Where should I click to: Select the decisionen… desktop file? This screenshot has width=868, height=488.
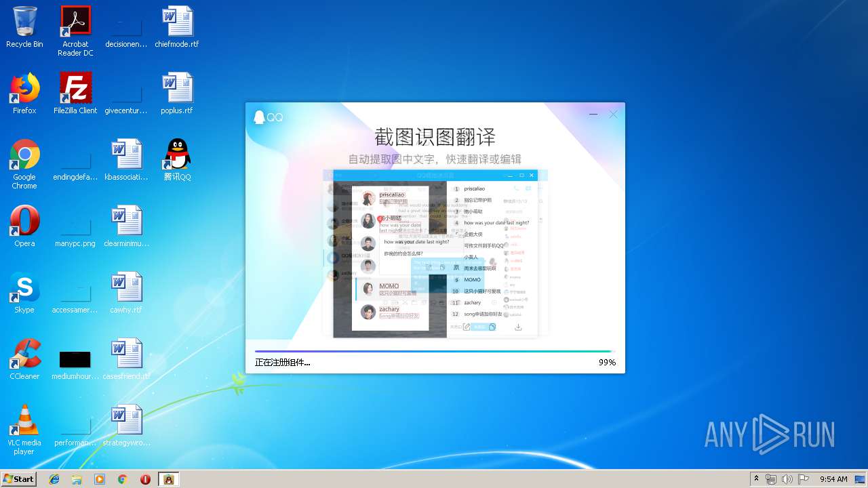tap(126, 27)
